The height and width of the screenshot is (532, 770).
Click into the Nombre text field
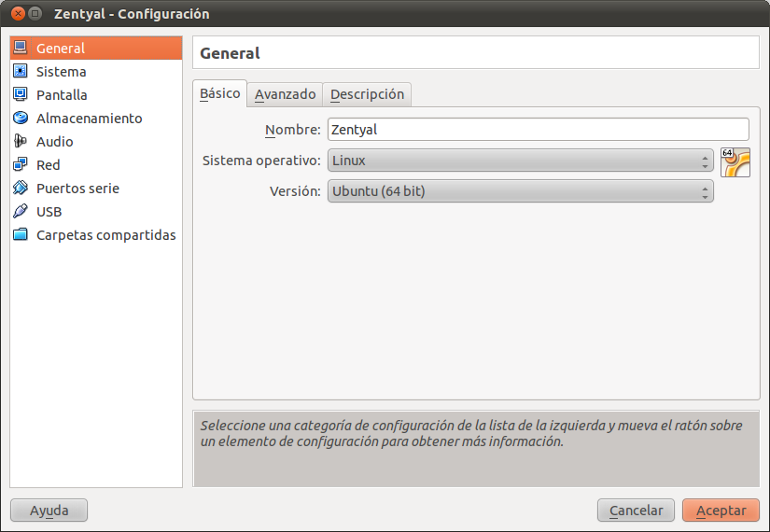point(538,130)
